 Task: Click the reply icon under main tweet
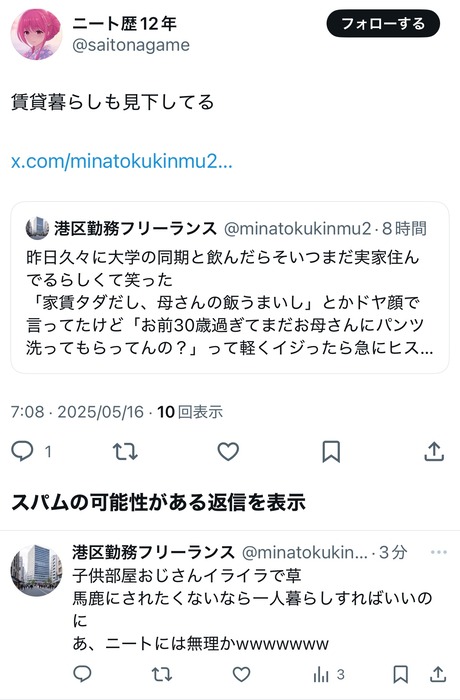(22, 451)
